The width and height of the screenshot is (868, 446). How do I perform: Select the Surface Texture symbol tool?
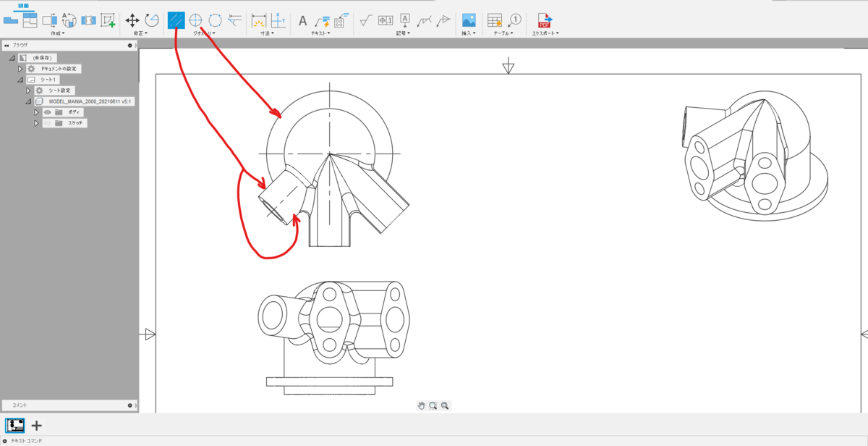pyautogui.click(x=366, y=20)
